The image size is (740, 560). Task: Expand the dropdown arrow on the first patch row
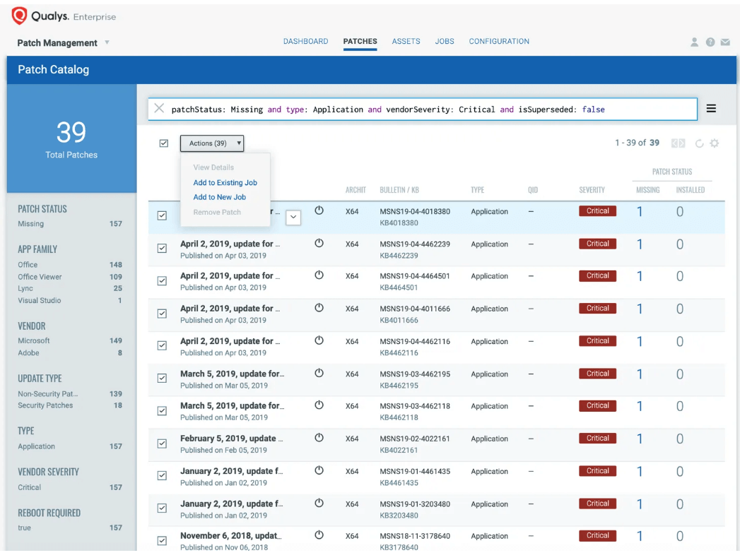[293, 218]
